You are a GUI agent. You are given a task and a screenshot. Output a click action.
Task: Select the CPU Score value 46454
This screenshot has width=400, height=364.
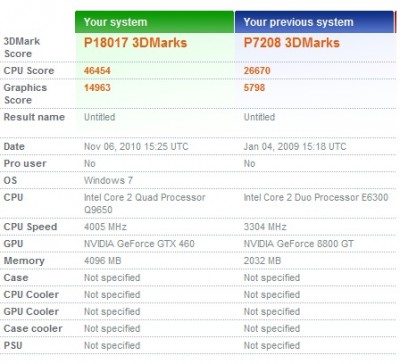(x=97, y=71)
